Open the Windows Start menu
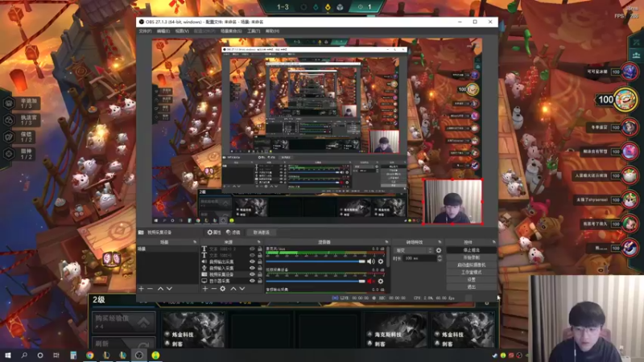644x362 pixels. (7, 355)
